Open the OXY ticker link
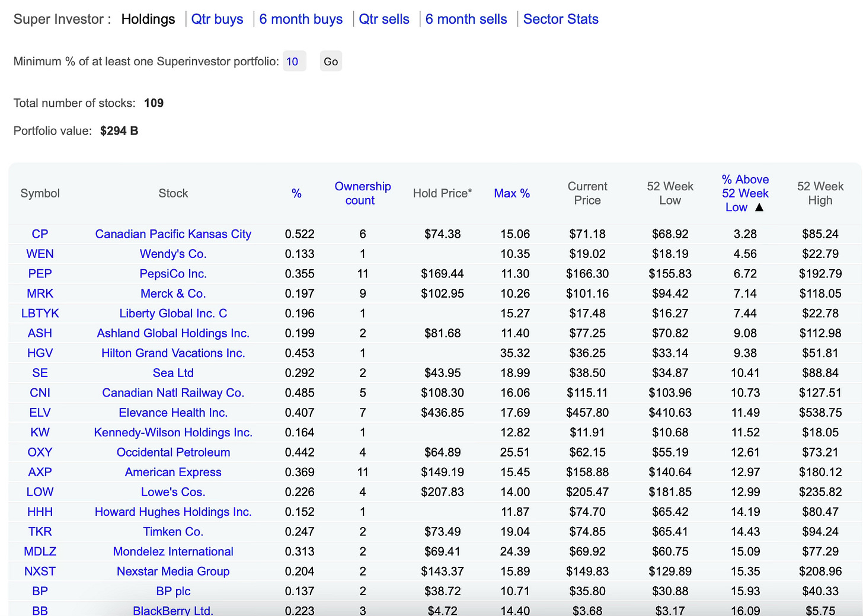863x616 pixels. pyautogui.click(x=40, y=452)
